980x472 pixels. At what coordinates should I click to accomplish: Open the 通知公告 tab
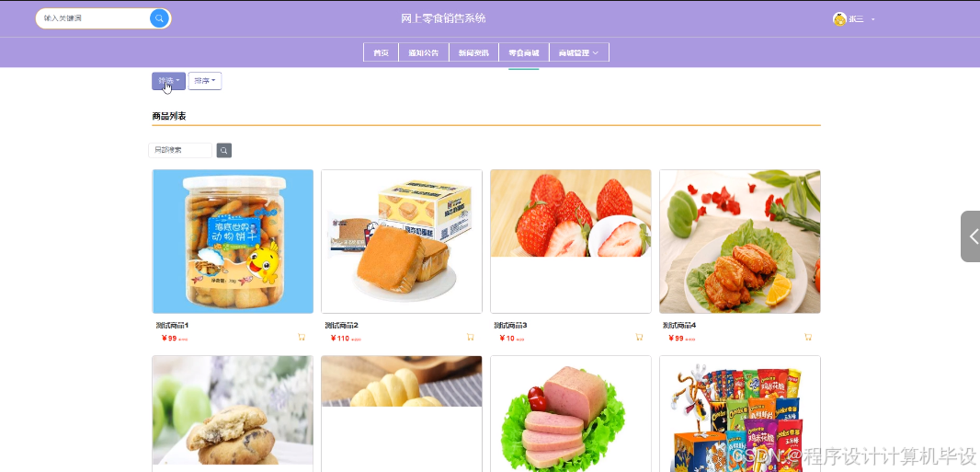(x=424, y=52)
